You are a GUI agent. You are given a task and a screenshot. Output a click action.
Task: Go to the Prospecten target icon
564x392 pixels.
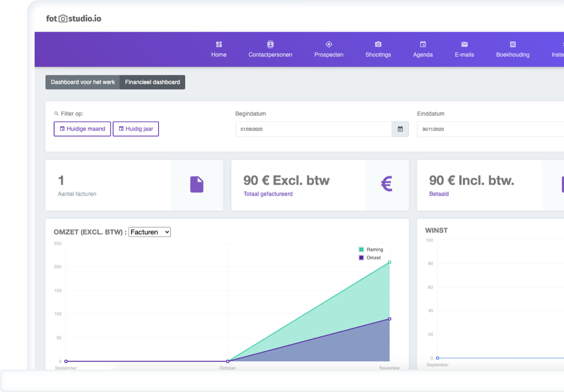pyautogui.click(x=329, y=44)
